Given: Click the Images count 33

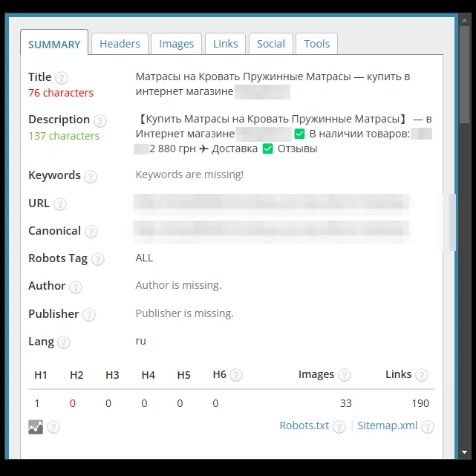Looking at the screenshot, I should [x=345, y=403].
